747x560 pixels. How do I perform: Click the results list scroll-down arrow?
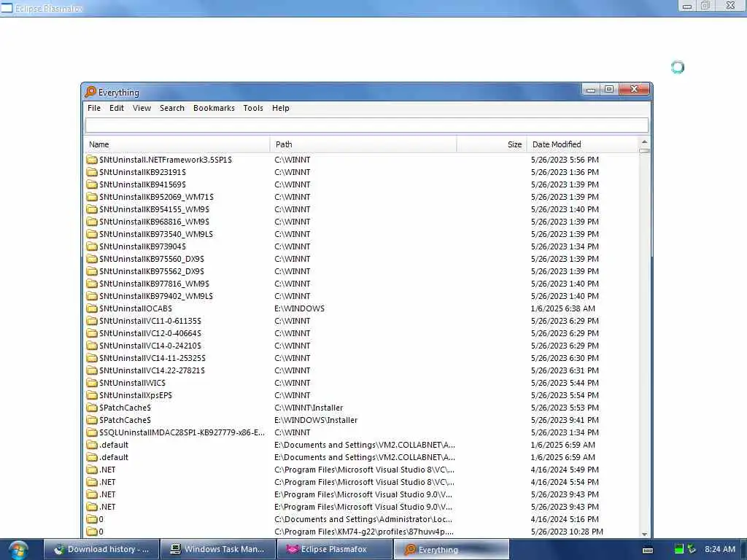644,534
